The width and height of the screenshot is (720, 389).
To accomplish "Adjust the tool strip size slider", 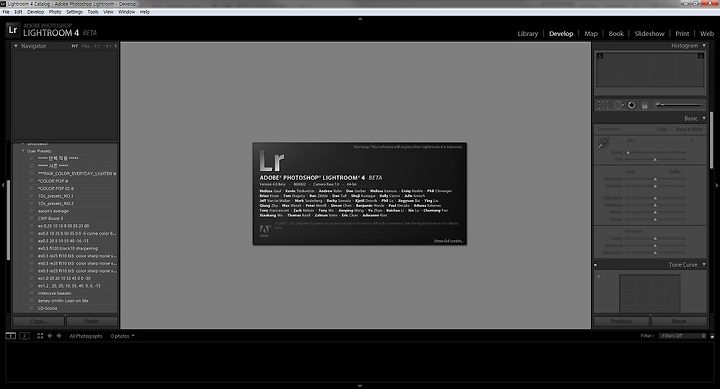I will (680, 105).
